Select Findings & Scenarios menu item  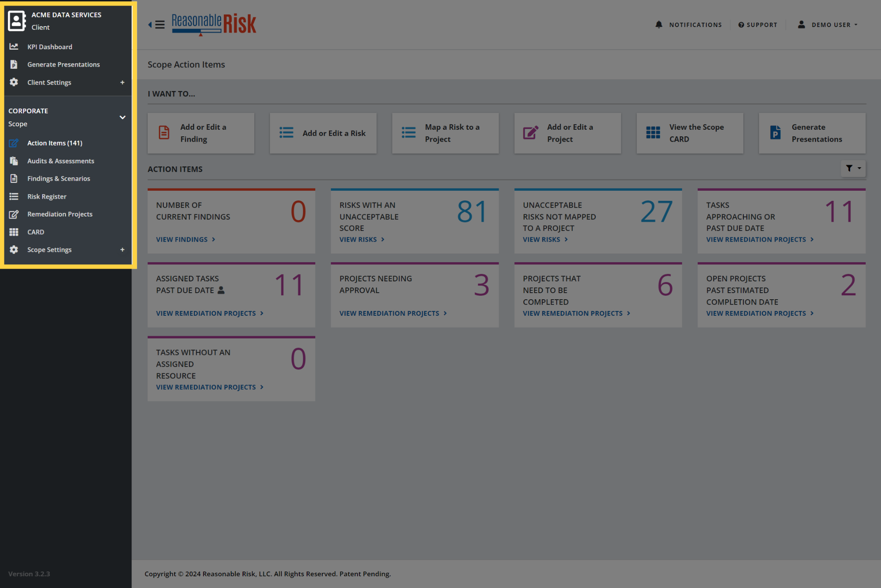point(59,179)
